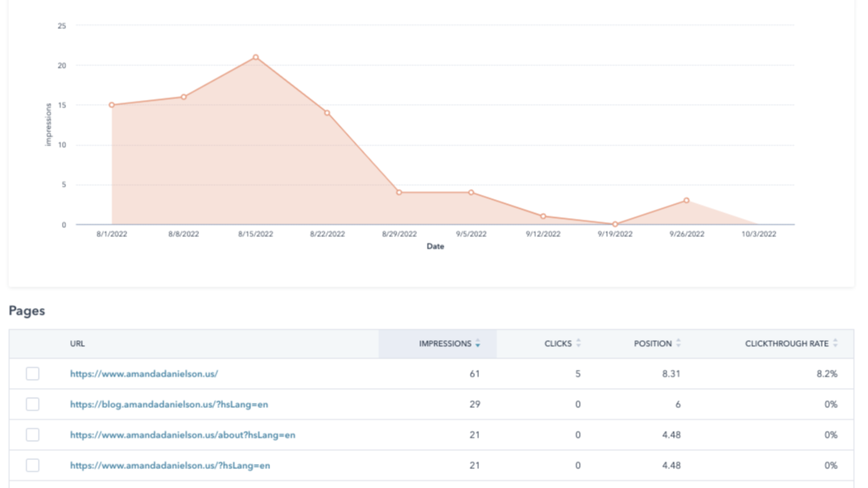Click the data point for 8/29/2022
This screenshot has width=868, height=488.
[399, 192]
